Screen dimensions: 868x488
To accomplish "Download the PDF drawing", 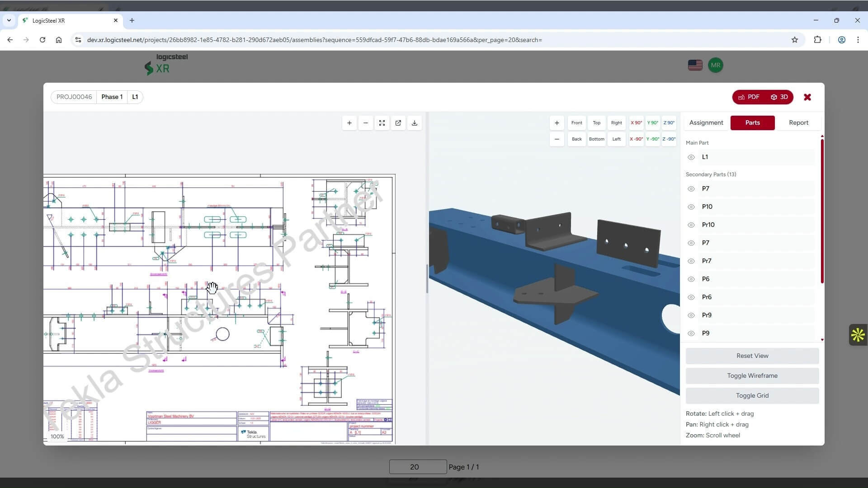I will [415, 123].
